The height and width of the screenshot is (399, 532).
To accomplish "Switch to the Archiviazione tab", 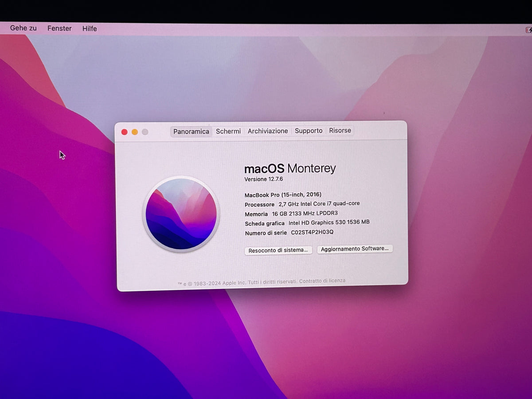I will pos(268,131).
